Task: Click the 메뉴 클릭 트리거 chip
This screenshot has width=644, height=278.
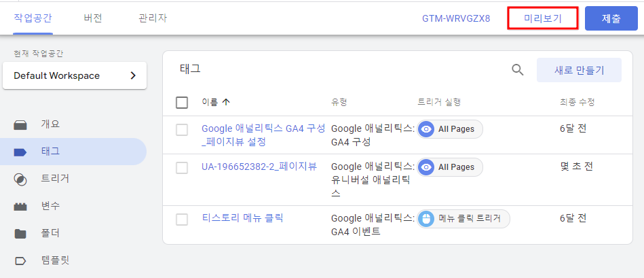Action: pos(463,218)
